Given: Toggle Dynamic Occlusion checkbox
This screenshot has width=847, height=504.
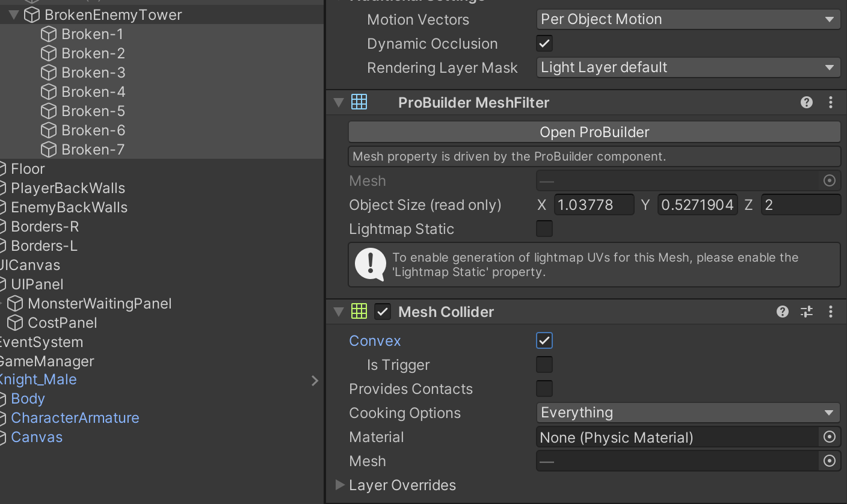Looking at the screenshot, I should click(544, 43).
